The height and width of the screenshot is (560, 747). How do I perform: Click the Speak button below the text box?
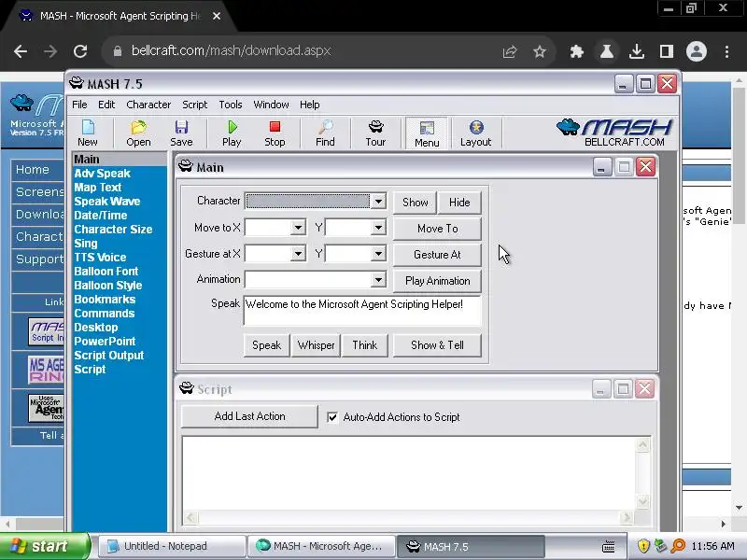[x=266, y=345]
